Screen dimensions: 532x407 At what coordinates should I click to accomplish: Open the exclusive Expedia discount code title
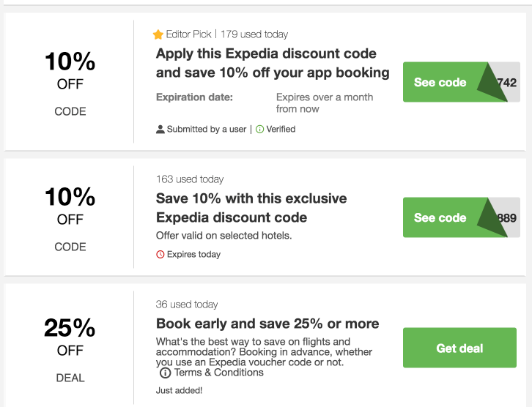pyautogui.click(x=251, y=208)
